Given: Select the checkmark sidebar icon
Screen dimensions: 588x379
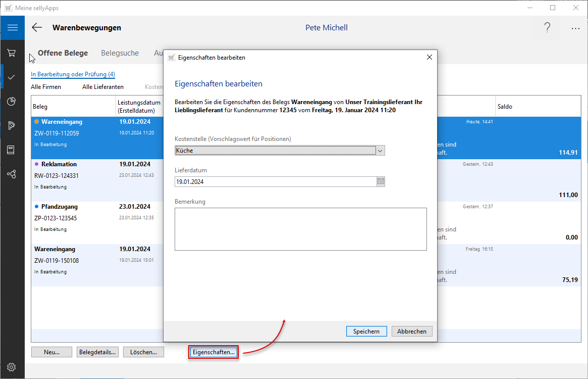Looking at the screenshot, I should [12, 77].
